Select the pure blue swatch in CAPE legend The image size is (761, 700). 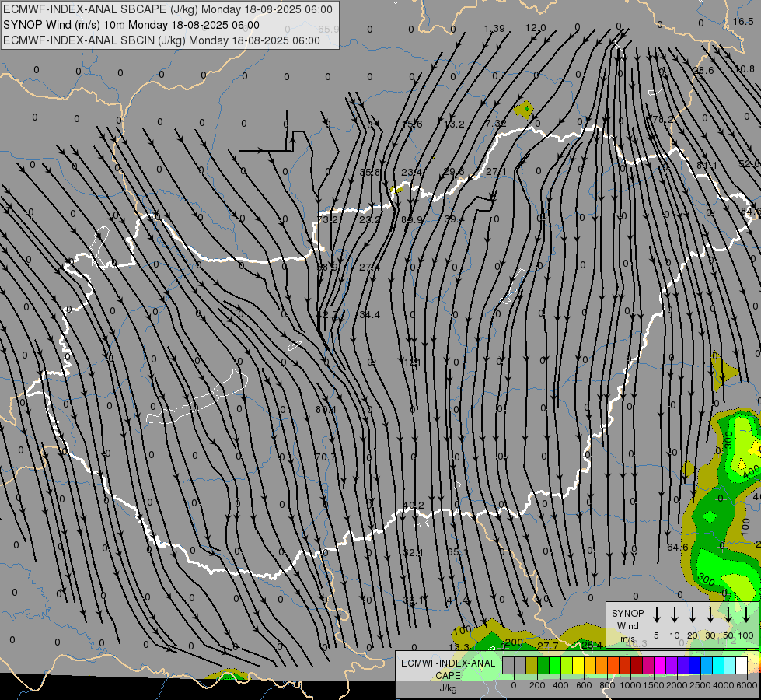[x=695, y=666]
